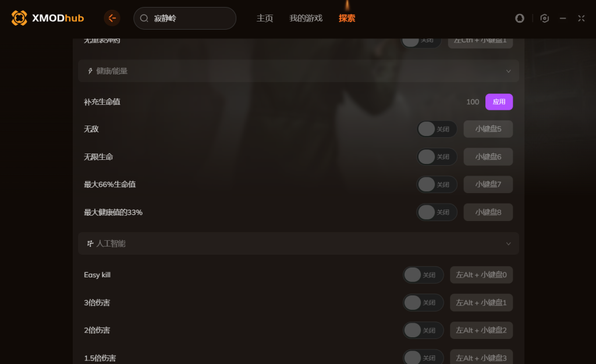Viewport: 596px width, 364px height.
Task: Edit the 补充生命值 value 100
Action: pos(473,102)
